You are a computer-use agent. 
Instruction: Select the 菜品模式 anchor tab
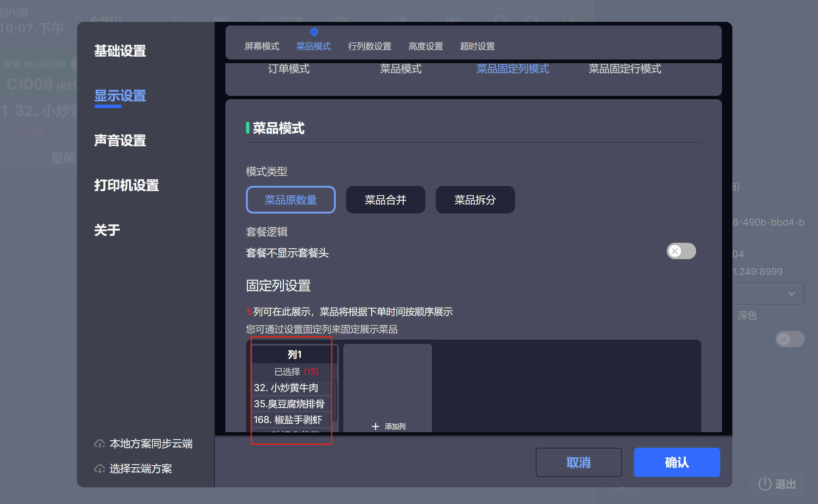pos(313,46)
